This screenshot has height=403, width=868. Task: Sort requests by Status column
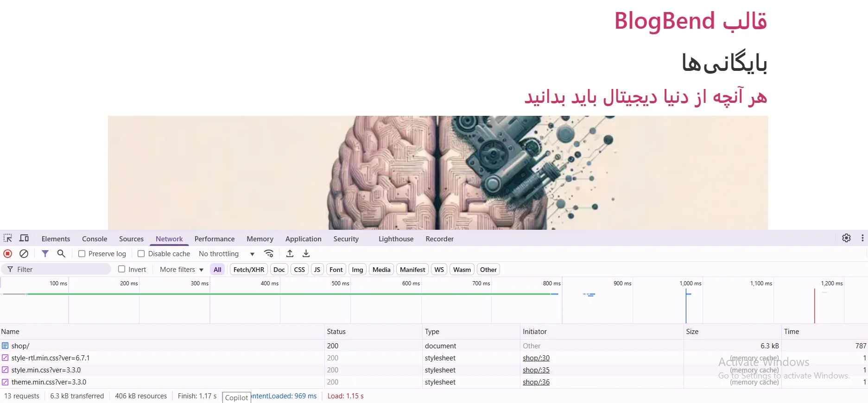point(374,332)
